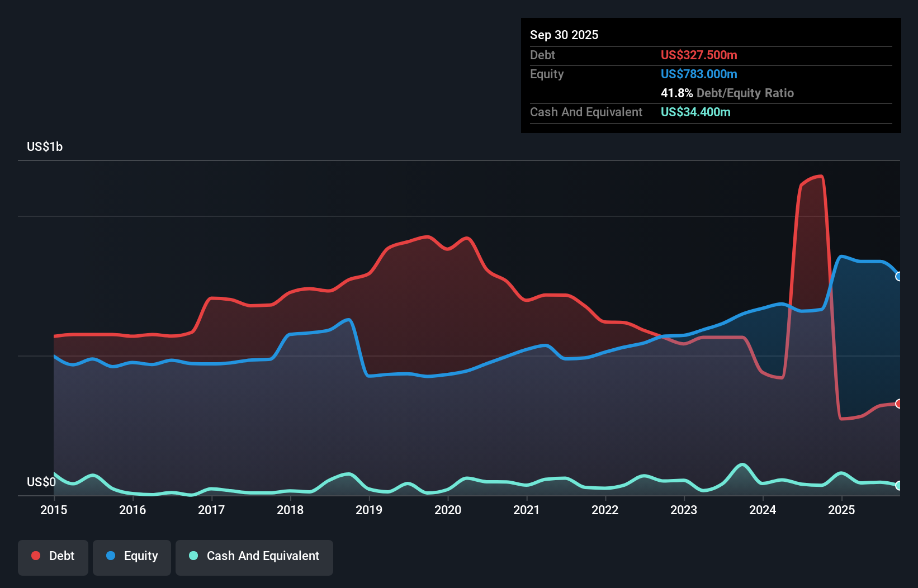
Task: Click the 41.8% Debt/Equity Ratio text
Action: tap(727, 93)
